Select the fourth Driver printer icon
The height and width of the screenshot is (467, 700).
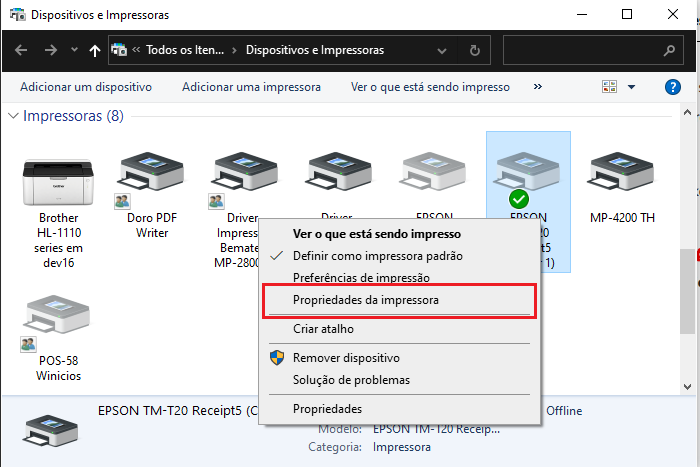click(339, 172)
